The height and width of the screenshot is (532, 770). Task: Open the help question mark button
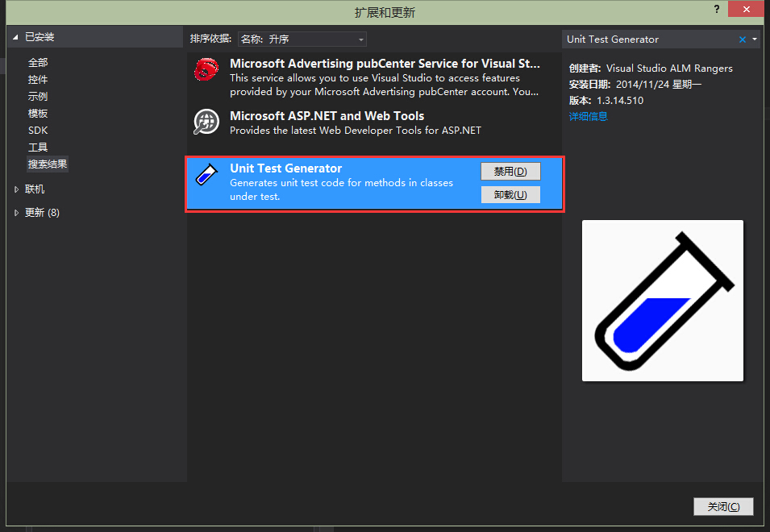coord(717,9)
